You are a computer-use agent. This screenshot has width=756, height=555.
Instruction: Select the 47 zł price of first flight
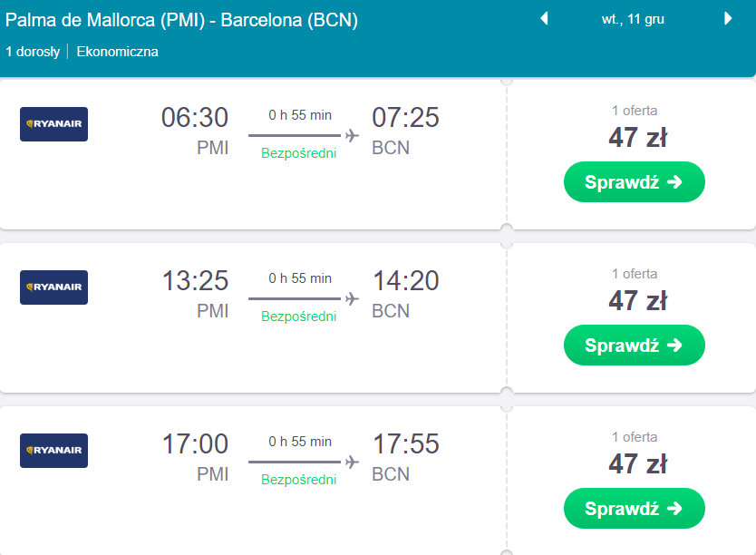coord(637,138)
